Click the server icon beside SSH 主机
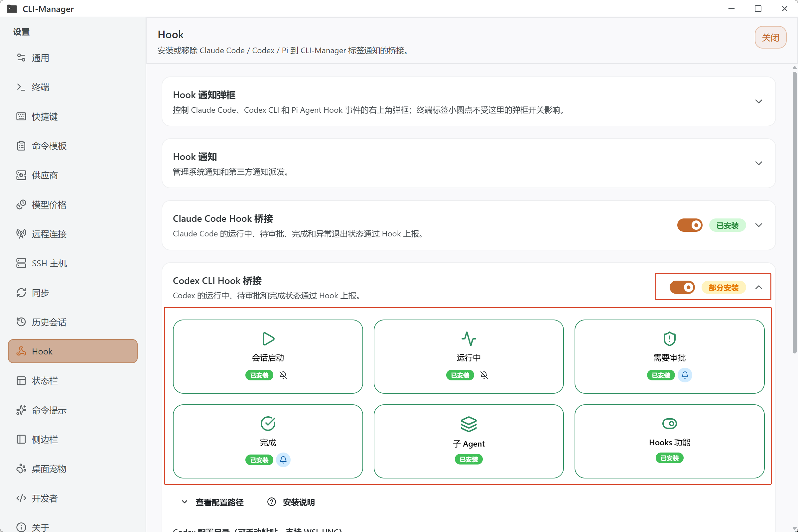The height and width of the screenshot is (532, 798). [x=21, y=263]
